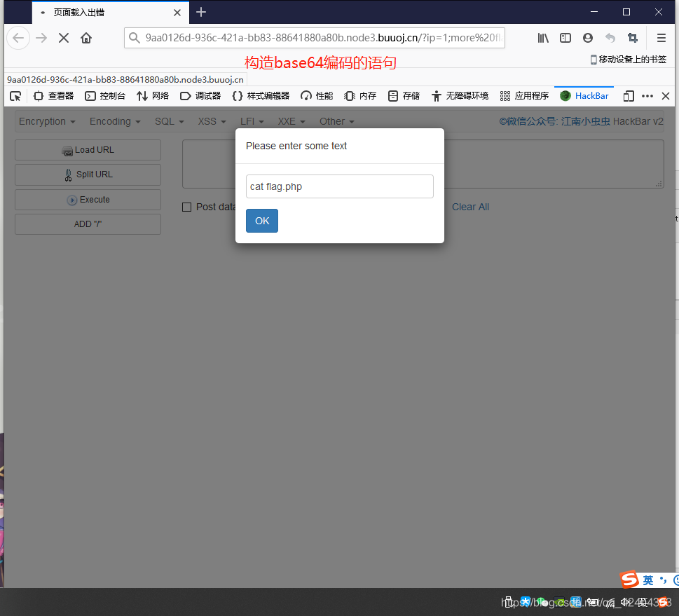Toggle responsive design mode icon
This screenshot has height=616, width=679.
pyautogui.click(x=629, y=96)
